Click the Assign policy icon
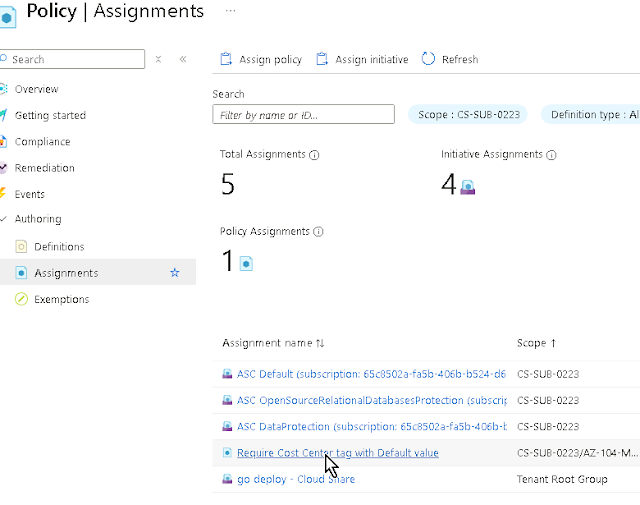Screen dimensions: 640x505 [x=226, y=59]
